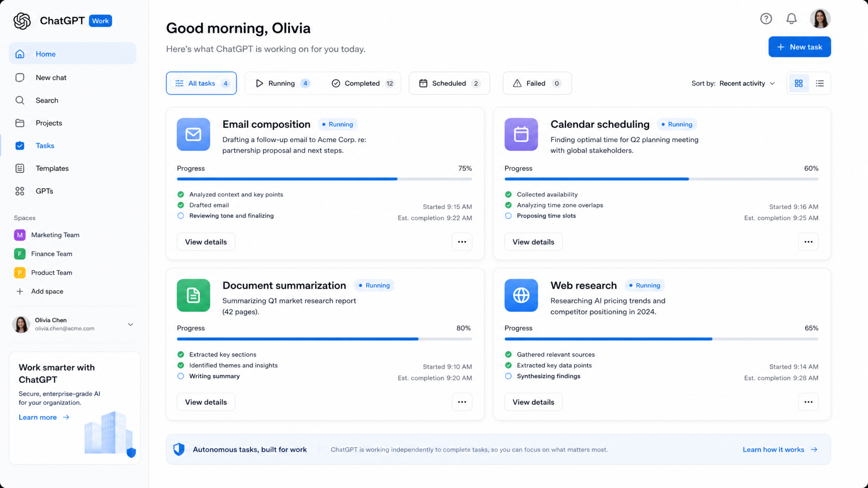
Task: Click the Home house icon
Action: click(19, 54)
